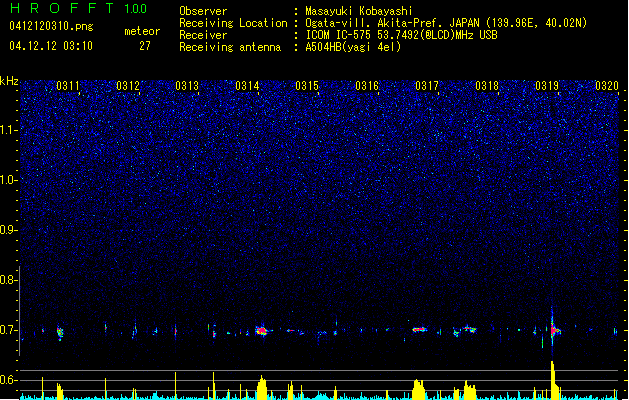Click the meteor count value 27
The image size is (629, 400).
pos(145,46)
